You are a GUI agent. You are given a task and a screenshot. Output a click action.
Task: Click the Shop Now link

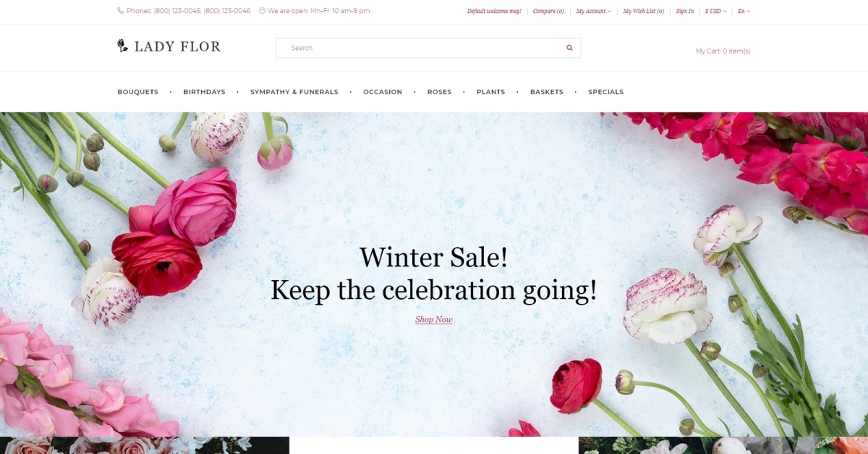coord(434,319)
